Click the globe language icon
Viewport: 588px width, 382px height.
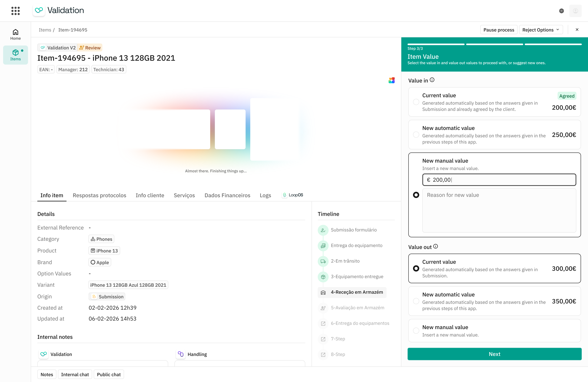pos(561,11)
